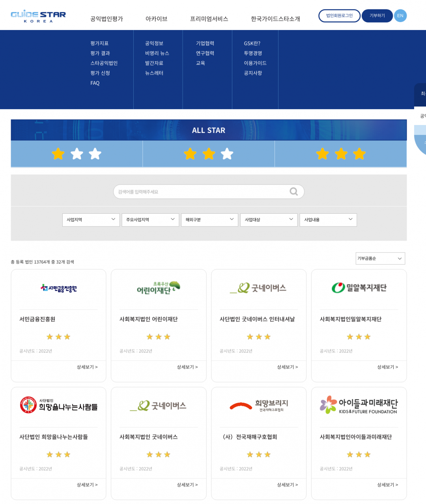Image resolution: width=426 pixels, height=504 pixels.
Task: Select 투명경영 submenu item
Action: coord(253,53)
